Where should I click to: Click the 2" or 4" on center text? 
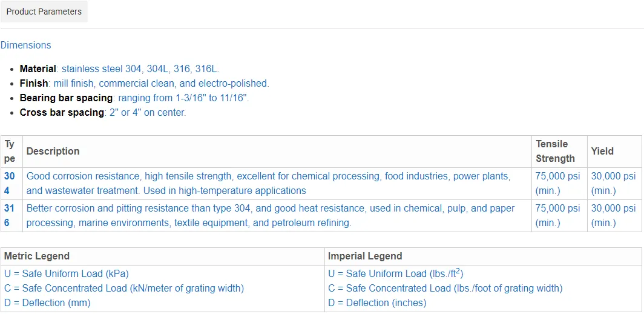tap(148, 113)
